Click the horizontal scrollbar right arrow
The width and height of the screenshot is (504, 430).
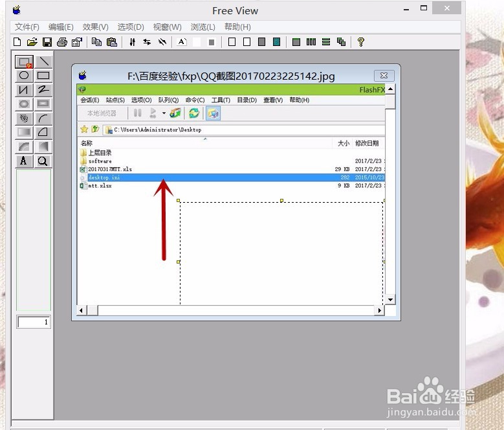click(380, 310)
